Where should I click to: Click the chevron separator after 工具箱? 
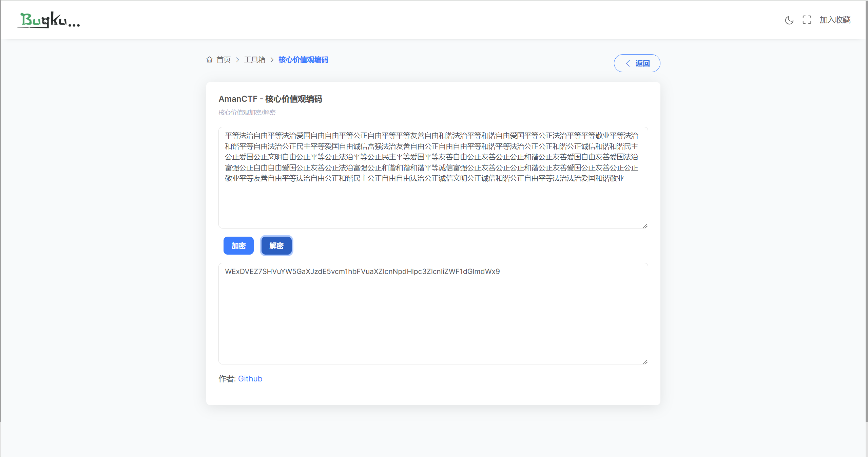(x=272, y=60)
